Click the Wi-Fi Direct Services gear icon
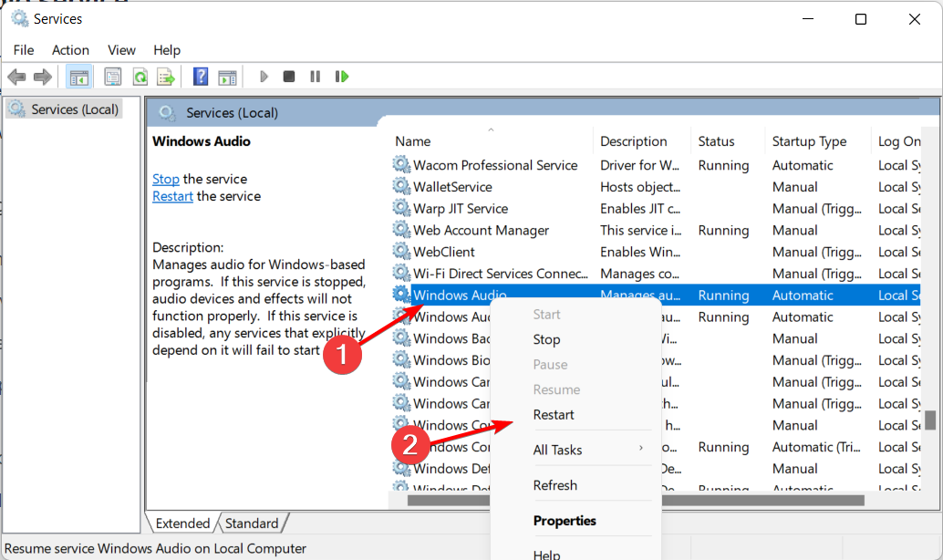This screenshot has width=943, height=560. [x=401, y=273]
